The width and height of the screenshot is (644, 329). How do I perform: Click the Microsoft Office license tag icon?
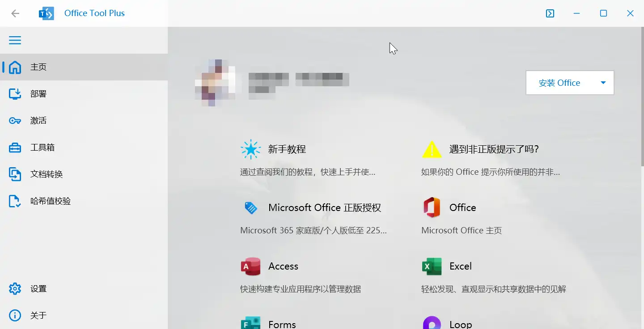click(x=250, y=208)
